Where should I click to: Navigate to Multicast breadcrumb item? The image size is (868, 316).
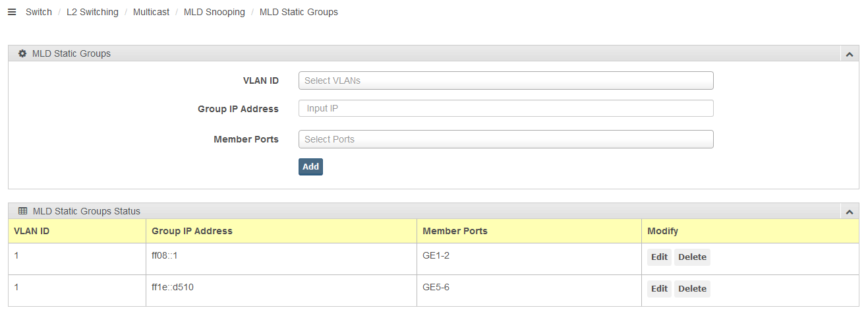(151, 12)
